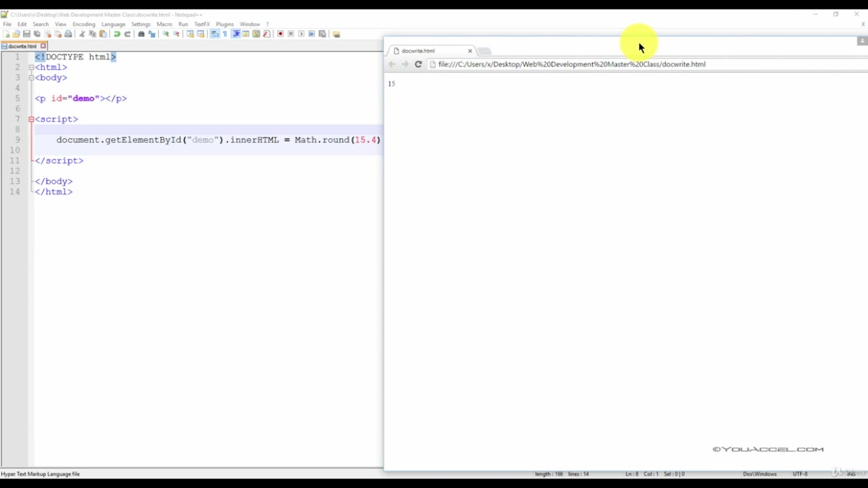Screen dimensions: 868x488
Task: Save the file with the Save icon
Action: coord(26,34)
